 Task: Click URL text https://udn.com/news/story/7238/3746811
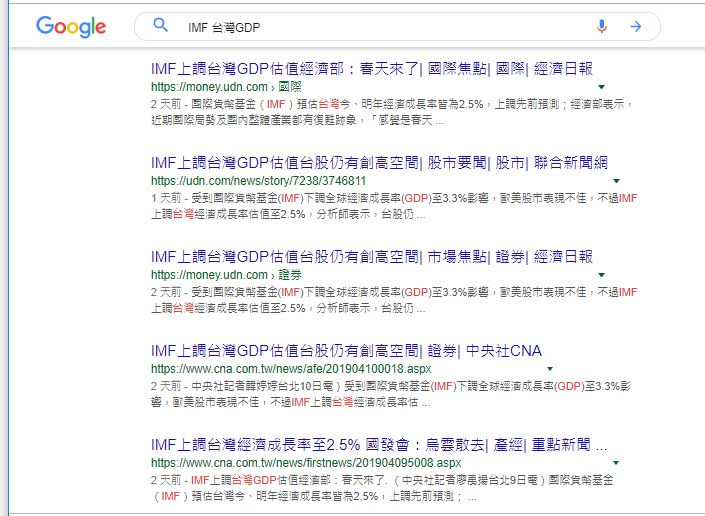259,181
